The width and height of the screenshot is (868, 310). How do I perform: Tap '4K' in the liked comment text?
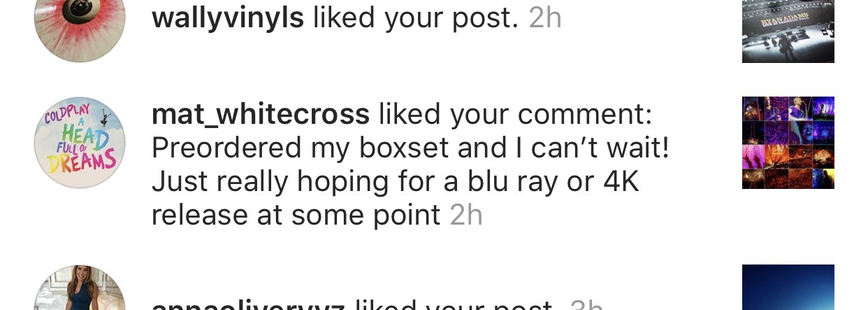click(621, 181)
